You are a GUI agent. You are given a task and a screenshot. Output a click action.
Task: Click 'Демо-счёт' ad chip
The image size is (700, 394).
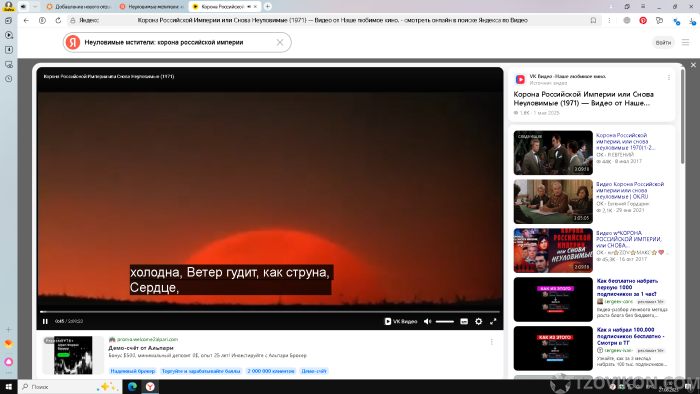tap(314, 371)
